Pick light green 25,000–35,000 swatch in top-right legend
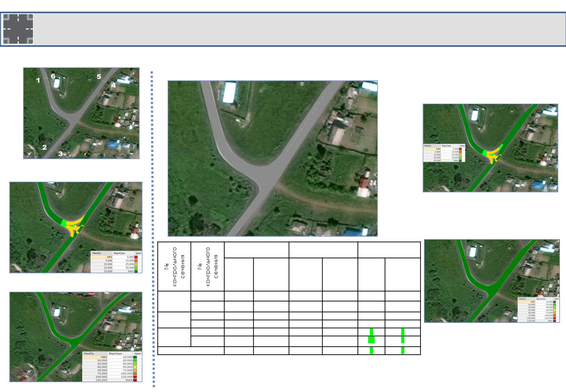 (460, 157)
